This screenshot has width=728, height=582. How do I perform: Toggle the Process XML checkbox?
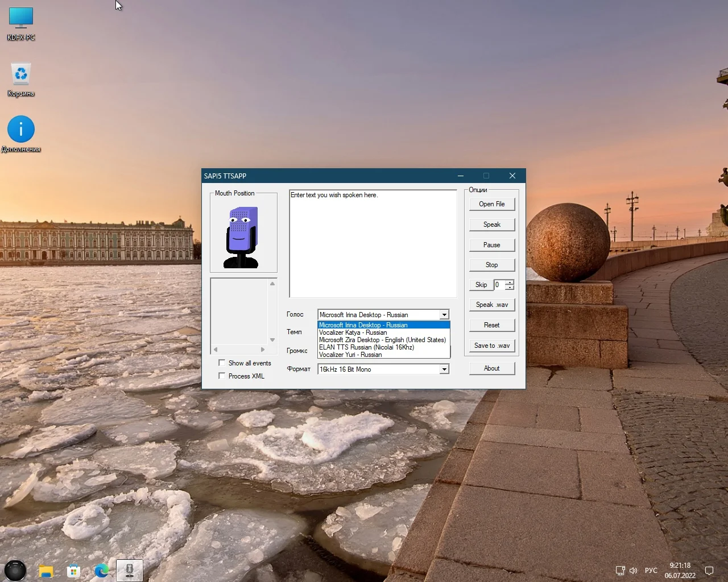pyautogui.click(x=222, y=376)
